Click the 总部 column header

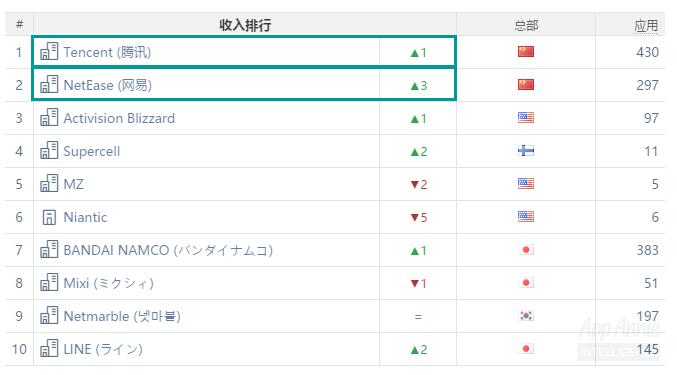pos(526,25)
